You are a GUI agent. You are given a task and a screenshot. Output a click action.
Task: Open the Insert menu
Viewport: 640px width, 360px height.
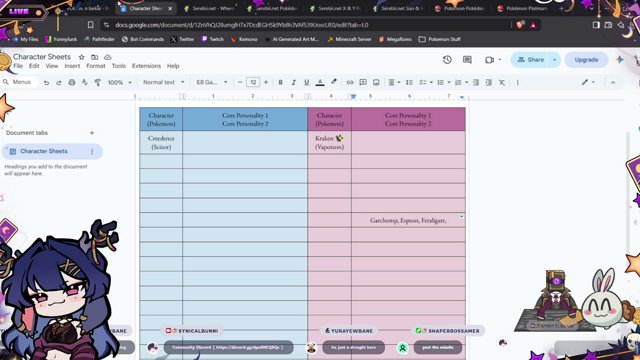(72, 66)
